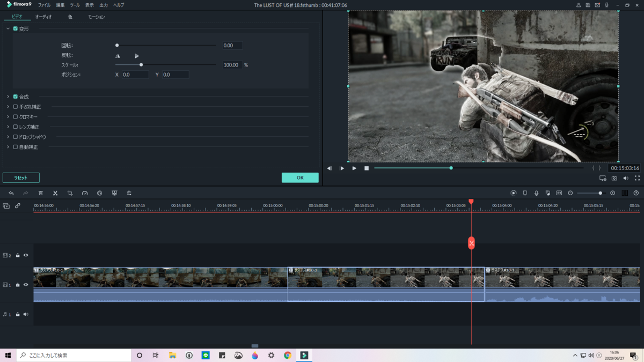Expand the 自動補正 section
The height and width of the screenshot is (362, 644).
click(8, 146)
